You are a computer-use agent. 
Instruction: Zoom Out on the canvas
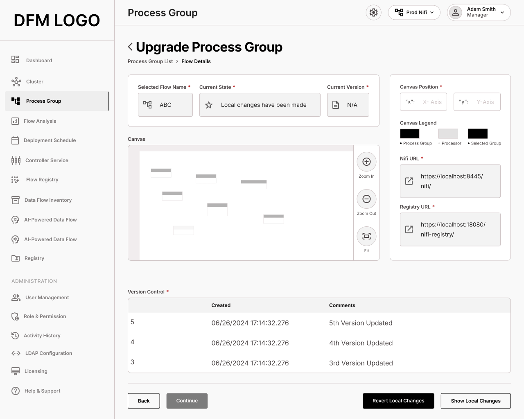click(x=367, y=199)
